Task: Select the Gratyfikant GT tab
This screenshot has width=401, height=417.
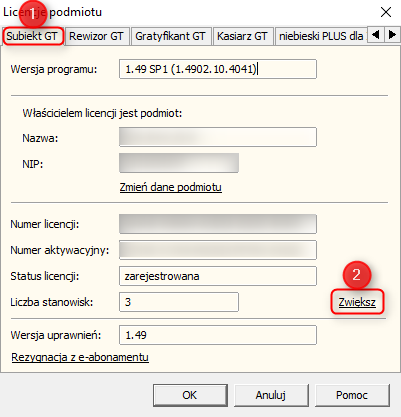Action: [x=170, y=36]
